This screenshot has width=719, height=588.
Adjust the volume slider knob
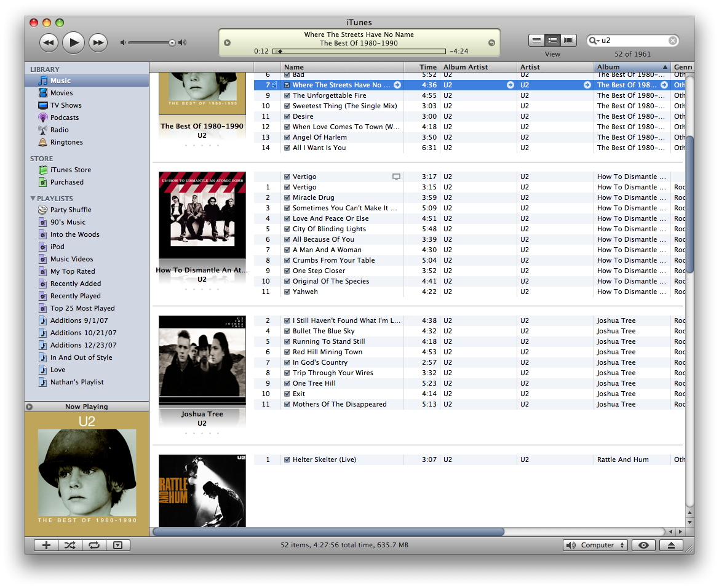click(x=172, y=42)
